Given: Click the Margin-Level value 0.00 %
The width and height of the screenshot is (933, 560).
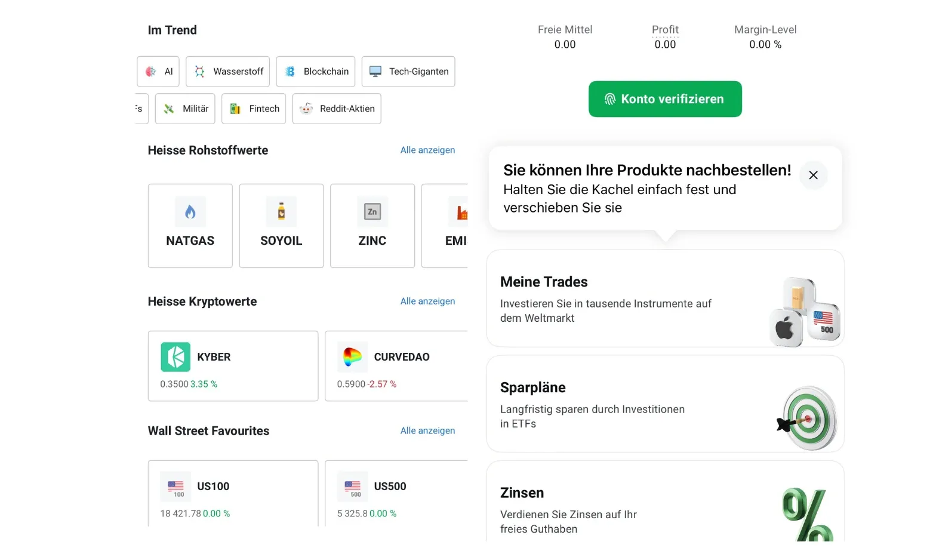Looking at the screenshot, I should (x=765, y=44).
